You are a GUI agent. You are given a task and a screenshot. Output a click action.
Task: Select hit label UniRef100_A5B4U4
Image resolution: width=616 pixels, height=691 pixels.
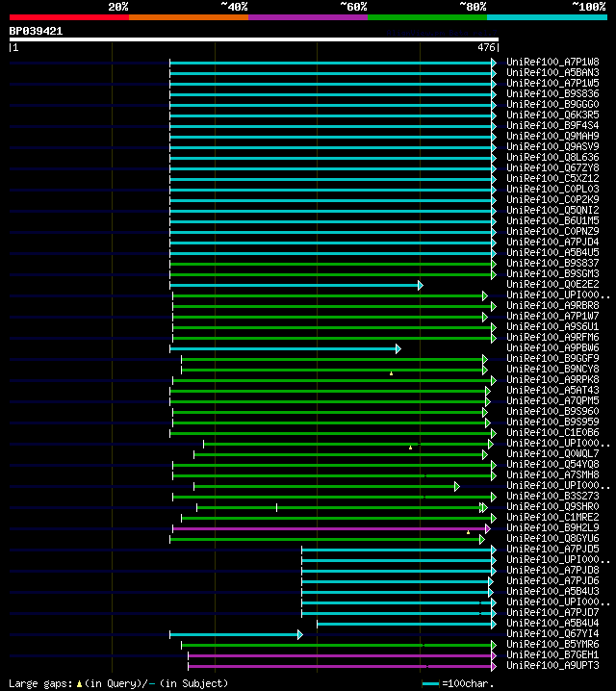coord(552,623)
